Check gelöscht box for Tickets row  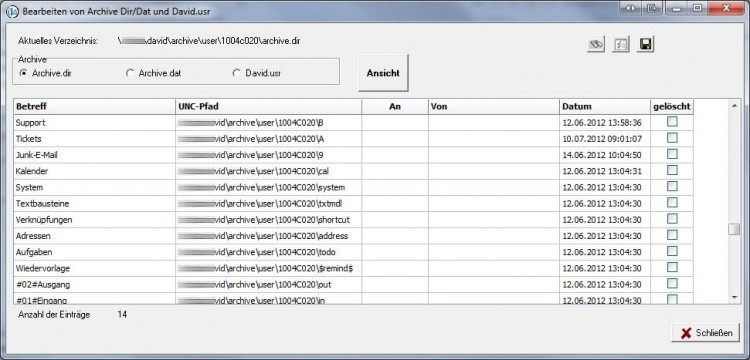pyautogui.click(x=672, y=138)
